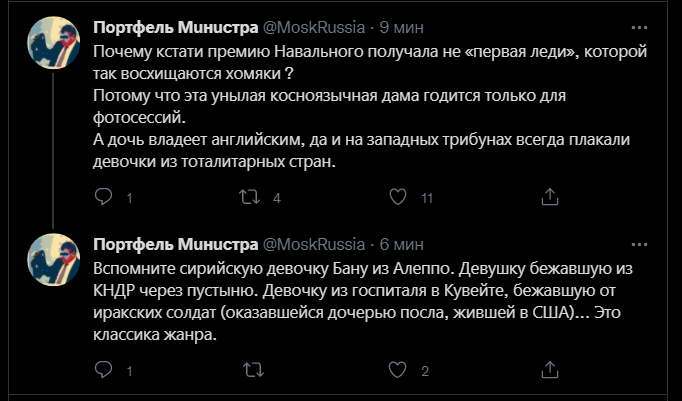Share the second tweet via share icon

549,370
